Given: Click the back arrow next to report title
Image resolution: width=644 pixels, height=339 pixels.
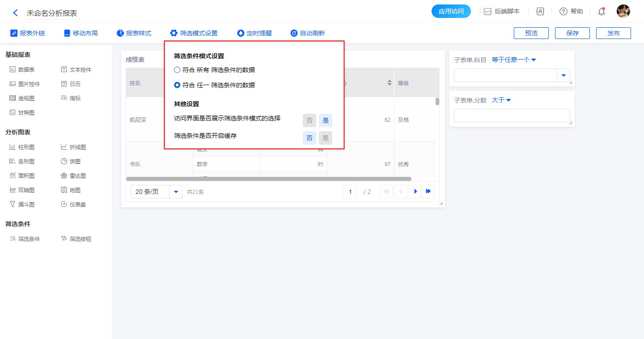Looking at the screenshot, I should (16, 13).
